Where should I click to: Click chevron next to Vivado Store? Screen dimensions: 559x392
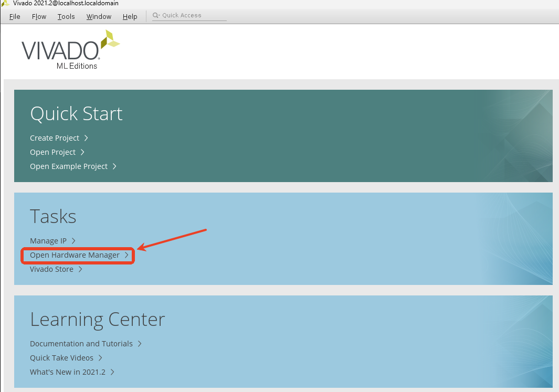coord(80,269)
